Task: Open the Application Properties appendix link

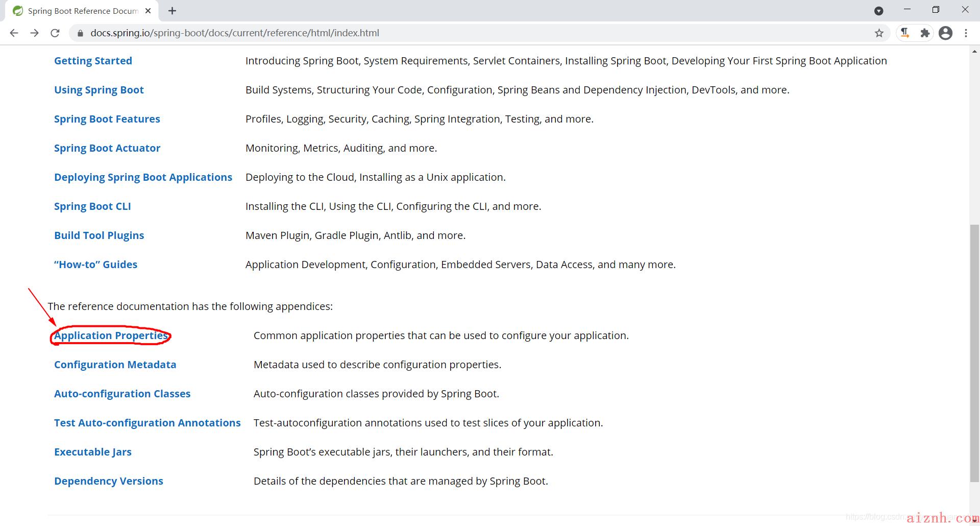Action: (x=111, y=336)
